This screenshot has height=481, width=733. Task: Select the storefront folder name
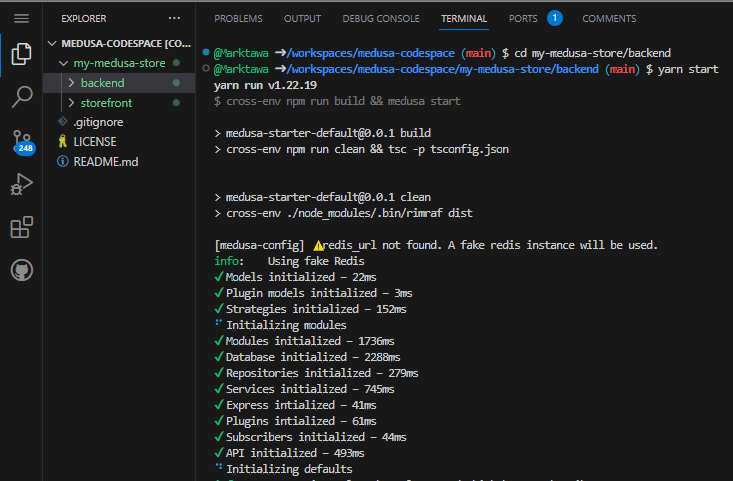tap(106, 102)
